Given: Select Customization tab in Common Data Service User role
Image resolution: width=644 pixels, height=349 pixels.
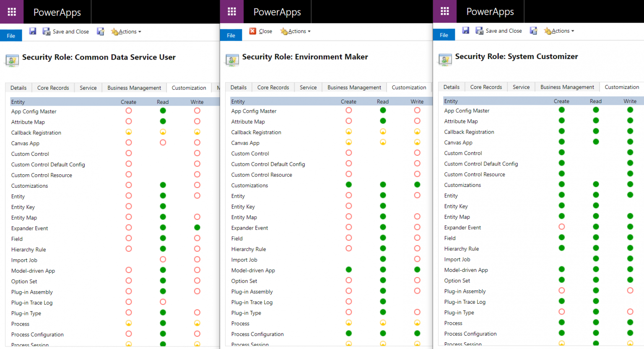Looking at the screenshot, I should tap(189, 88).
